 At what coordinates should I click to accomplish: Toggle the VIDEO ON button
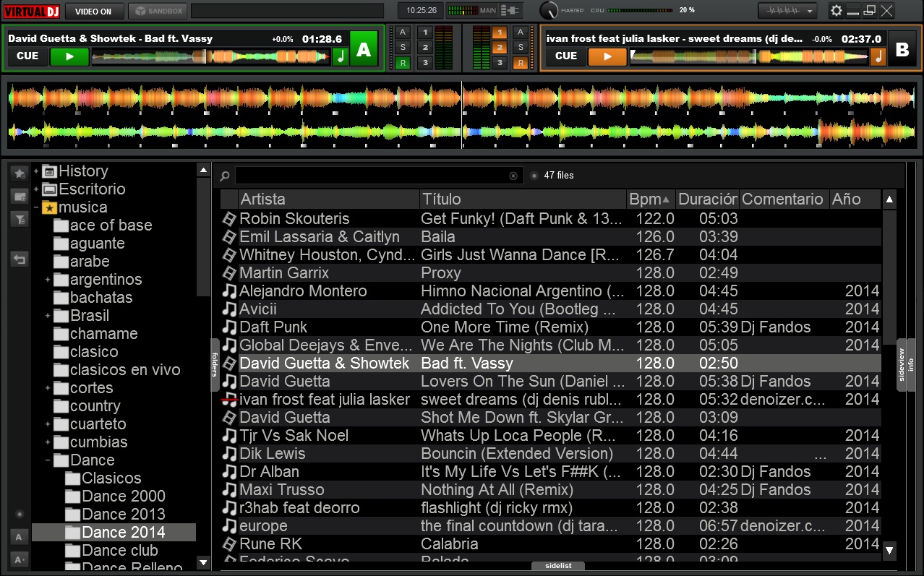[x=94, y=11]
